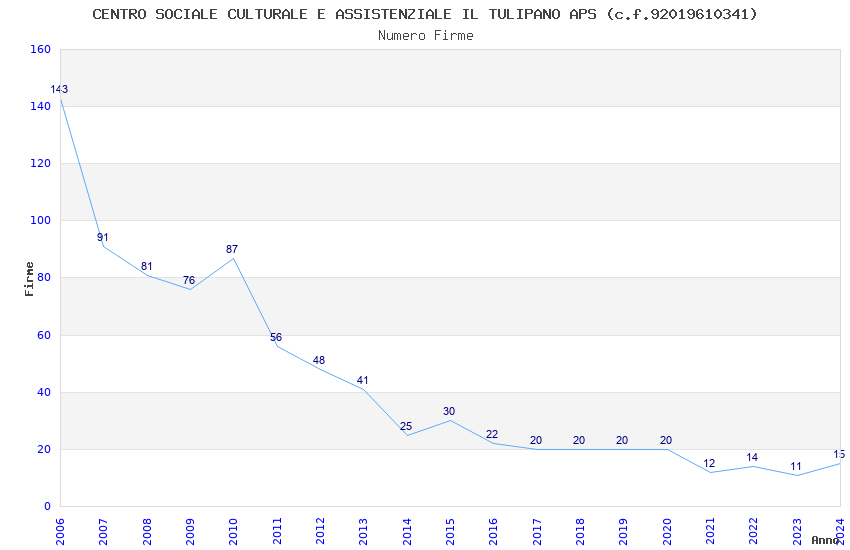This screenshot has width=850, height=550.
Task: Click the x-axis year label 2023
Action: [x=797, y=532]
